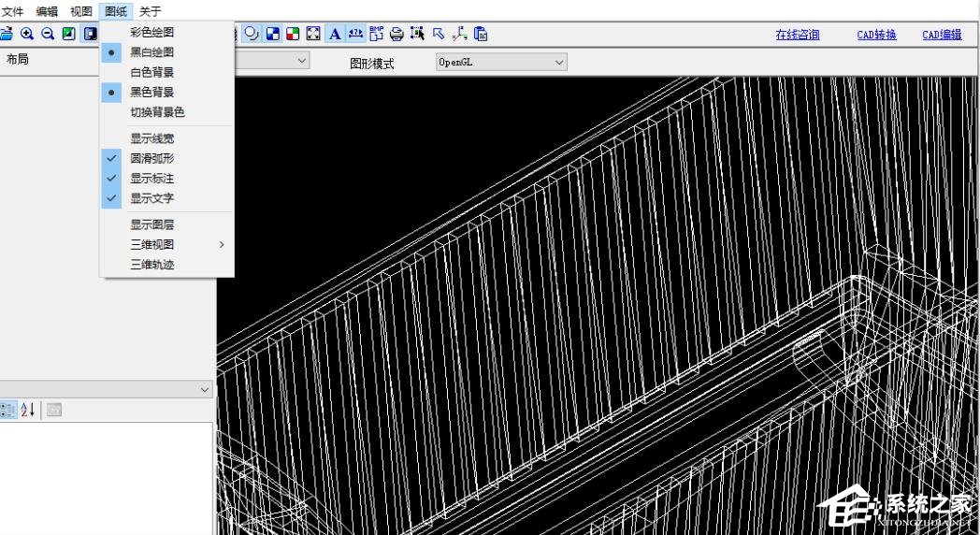Select the 黑白绘图 black-white drawing option

151,51
